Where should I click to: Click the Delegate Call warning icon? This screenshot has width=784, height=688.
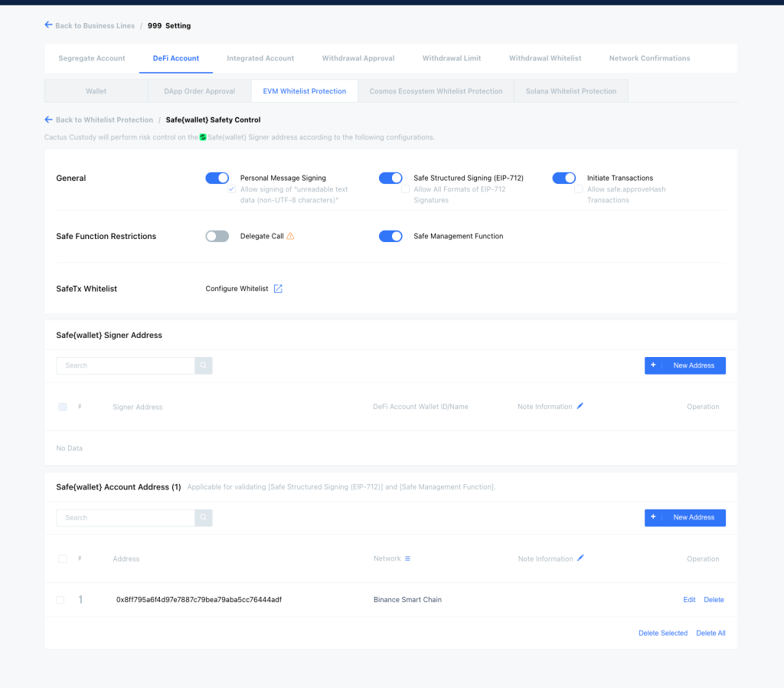pos(290,237)
